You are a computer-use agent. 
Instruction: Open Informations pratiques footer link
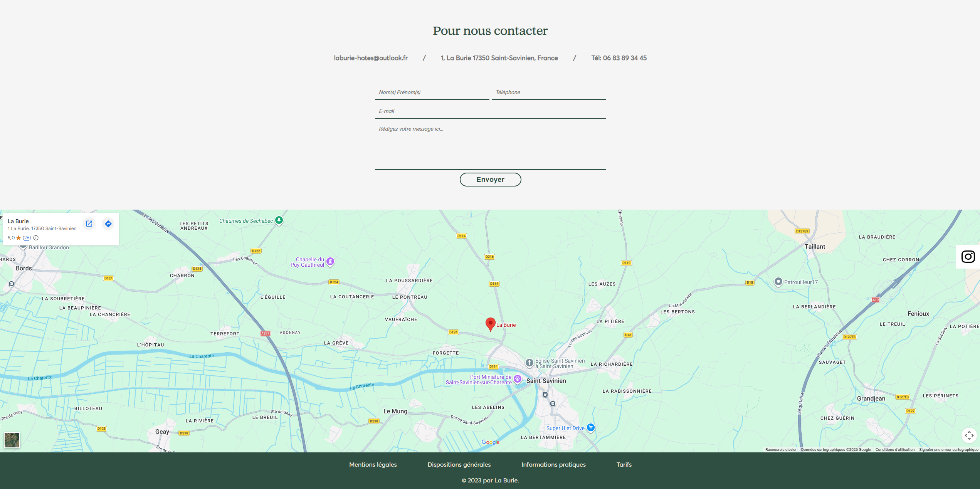(x=553, y=464)
